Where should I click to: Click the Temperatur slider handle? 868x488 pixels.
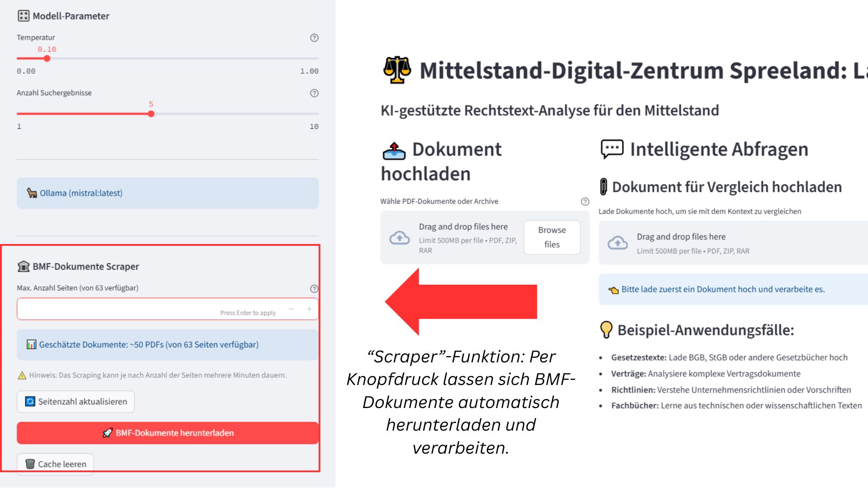pyautogui.click(x=47, y=58)
